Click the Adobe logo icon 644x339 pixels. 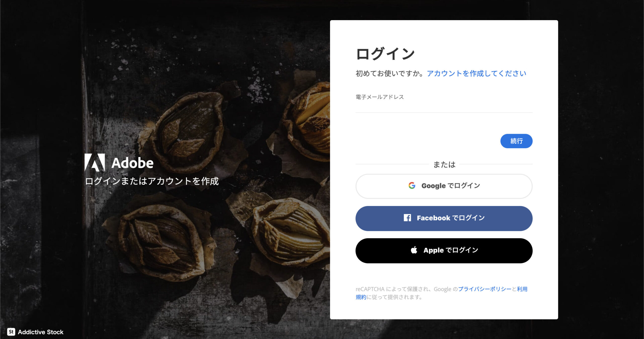(x=95, y=162)
